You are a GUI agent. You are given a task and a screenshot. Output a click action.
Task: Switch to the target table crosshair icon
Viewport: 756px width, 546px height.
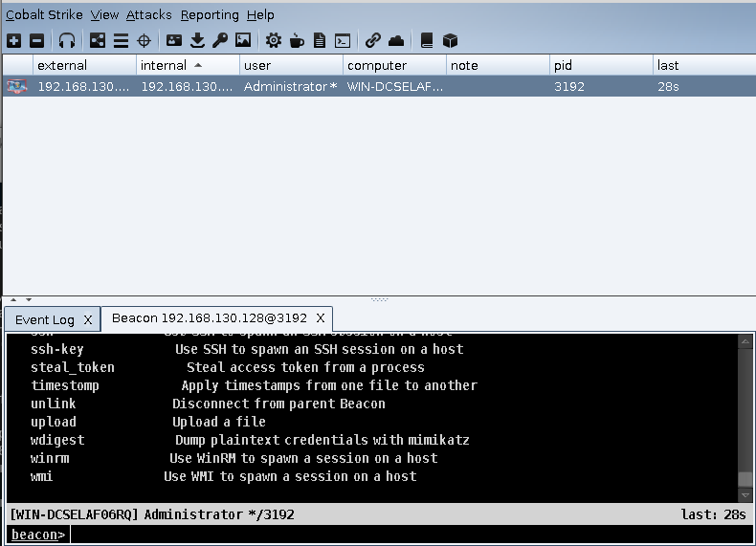pyautogui.click(x=145, y=40)
